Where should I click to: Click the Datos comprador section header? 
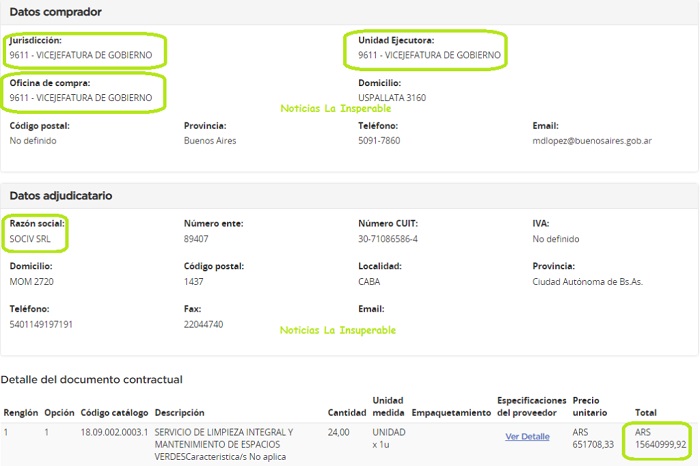55,12
